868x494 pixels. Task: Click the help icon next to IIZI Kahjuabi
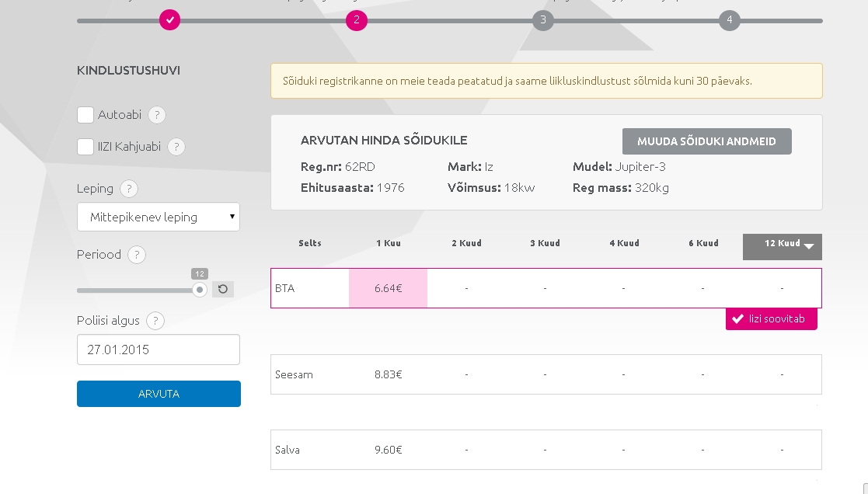click(176, 147)
